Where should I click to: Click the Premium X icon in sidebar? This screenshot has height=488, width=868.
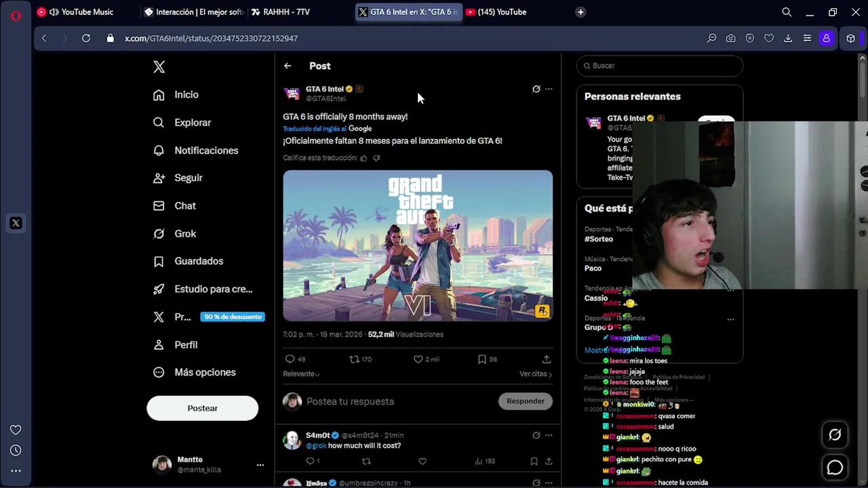tap(159, 317)
